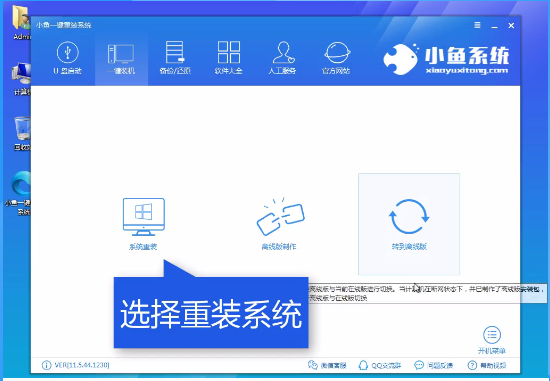
Task: Open the 帮助视频 help link
Action: coord(487,365)
